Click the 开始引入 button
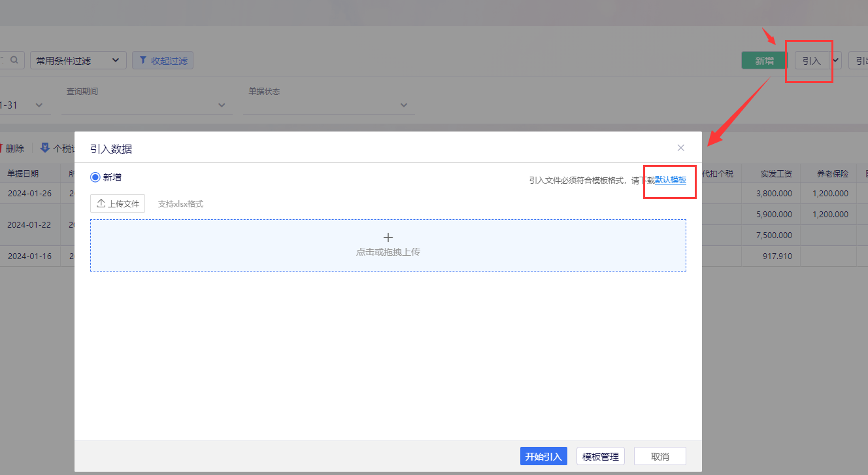The height and width of the screenshot is (475, 868). click(543, 456)
